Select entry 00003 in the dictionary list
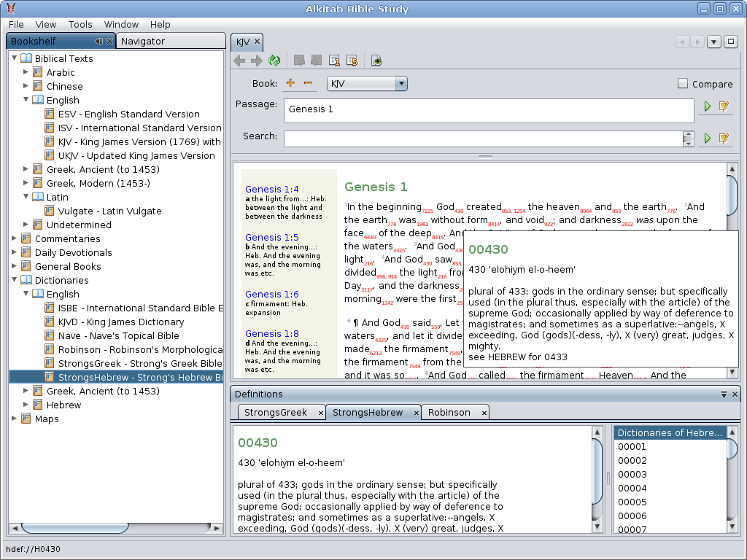 (x=632, y=474)
